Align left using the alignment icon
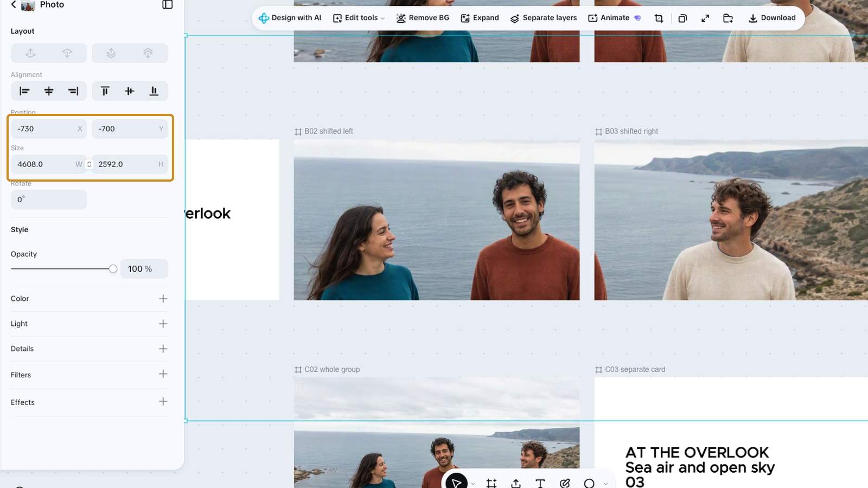 click(24, 91)
